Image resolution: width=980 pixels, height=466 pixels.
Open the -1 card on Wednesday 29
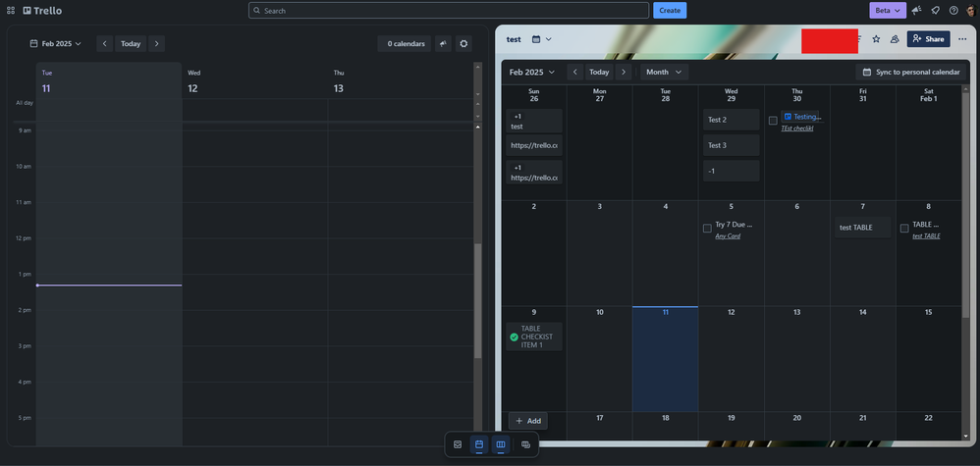click(x=732, y=171)
